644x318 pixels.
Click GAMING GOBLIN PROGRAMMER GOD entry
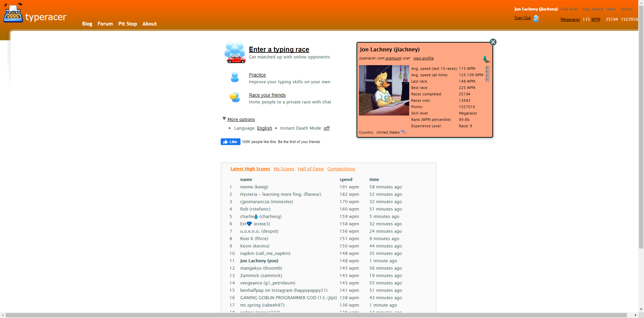(x=288, y=298)
